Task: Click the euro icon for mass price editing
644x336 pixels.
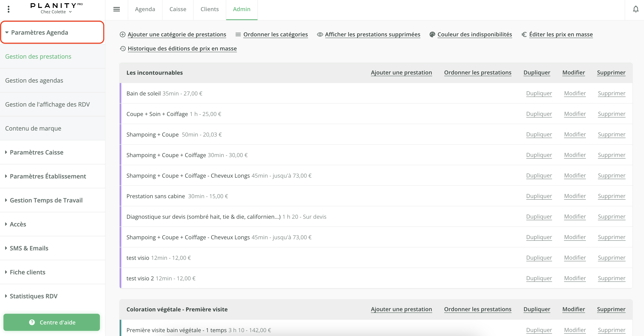Action: point(524,34)
